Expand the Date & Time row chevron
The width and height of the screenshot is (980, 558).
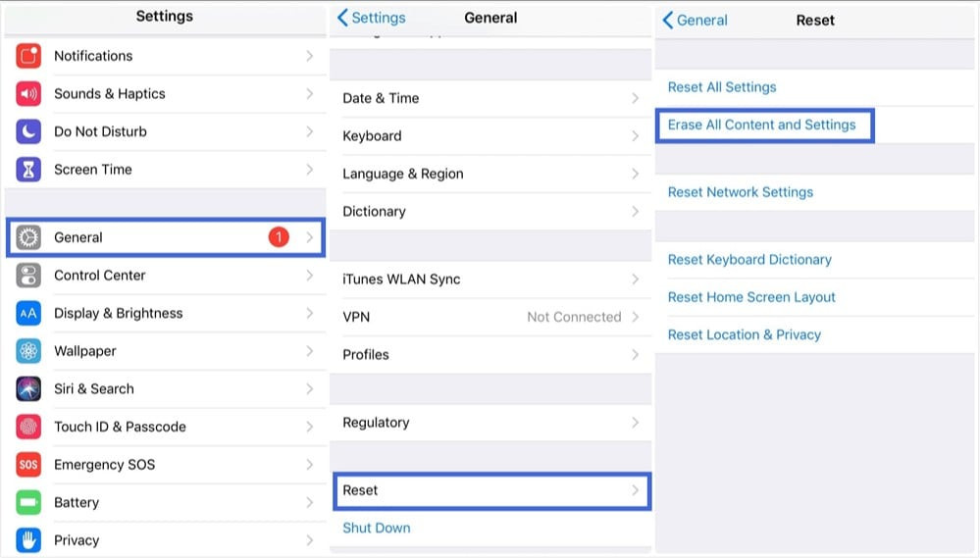coord(635,98)
